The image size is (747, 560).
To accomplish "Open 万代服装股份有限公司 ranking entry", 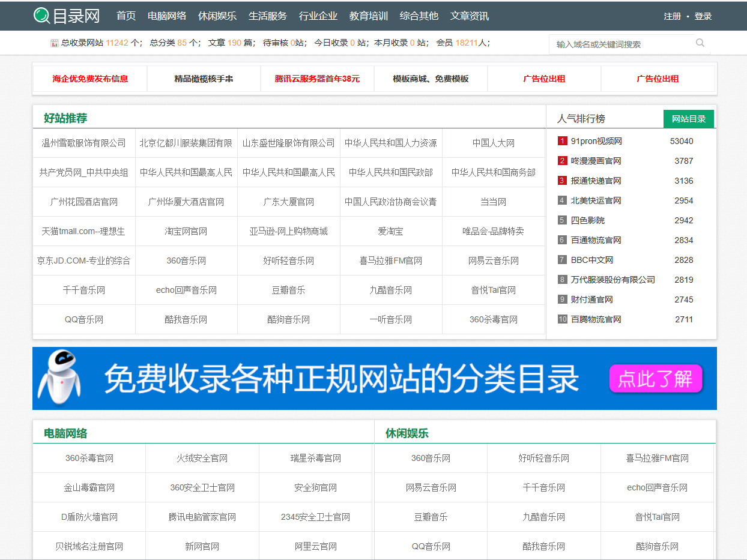I will (612, 280).
